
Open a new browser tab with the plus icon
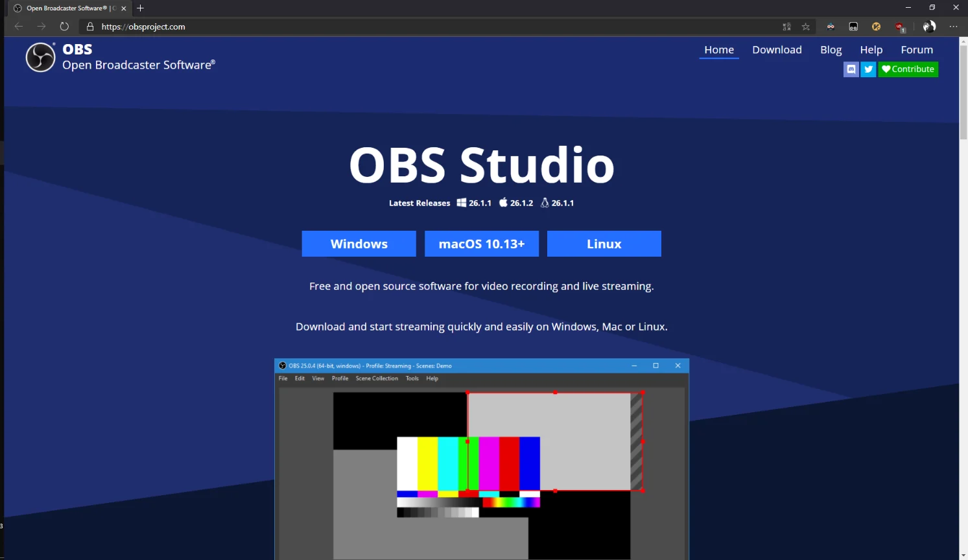(x=140, y=8)
